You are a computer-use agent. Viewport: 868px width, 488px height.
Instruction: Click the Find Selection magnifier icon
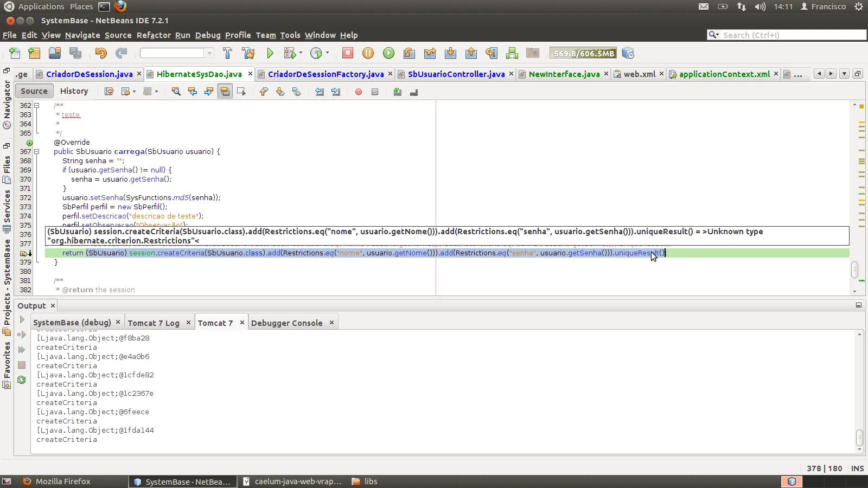click(176, 92)
